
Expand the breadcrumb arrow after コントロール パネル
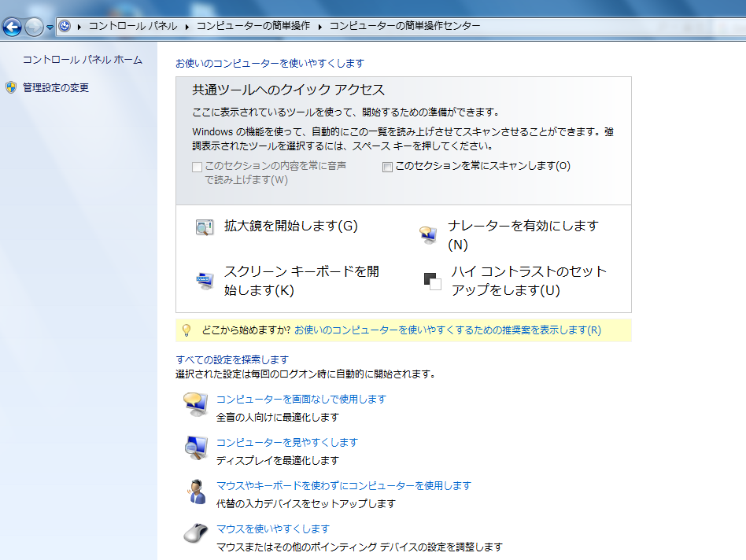coord(187,27)
